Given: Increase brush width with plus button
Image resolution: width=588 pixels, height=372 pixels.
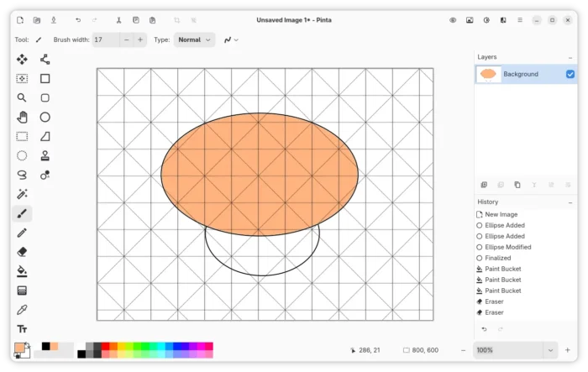Looking at the screenshot, I should 139,39.
